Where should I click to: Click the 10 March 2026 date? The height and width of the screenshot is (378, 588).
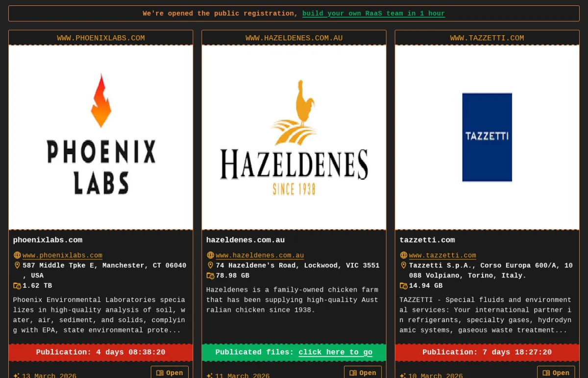(x=436, y=375)
